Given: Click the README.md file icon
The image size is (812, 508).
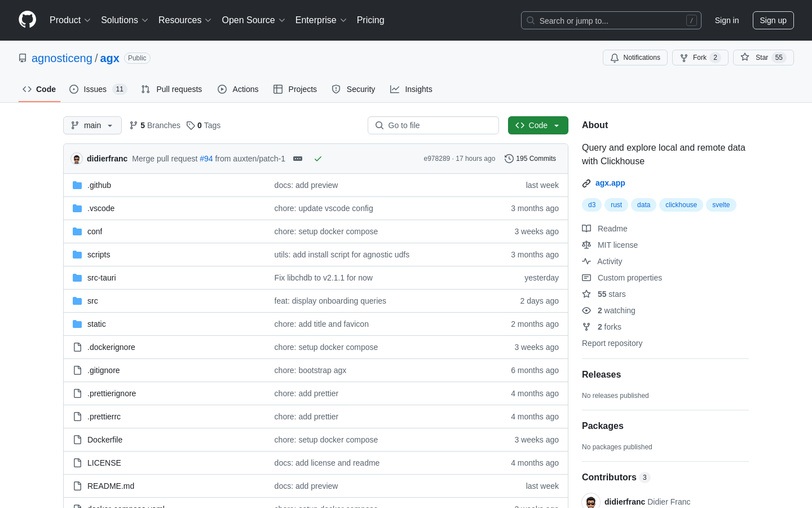Looking at the screenshot, I should click(x=77, y=486).
